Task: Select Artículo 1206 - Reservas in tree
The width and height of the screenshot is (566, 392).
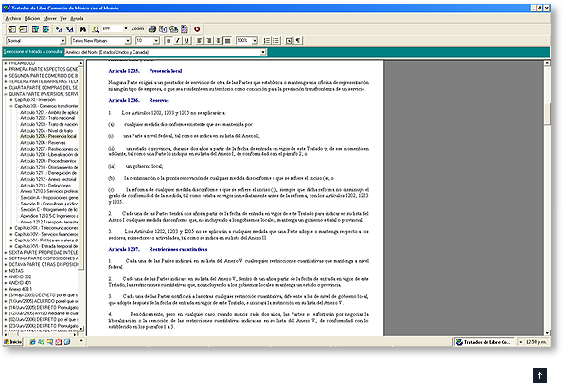Action: click(43, 143)
